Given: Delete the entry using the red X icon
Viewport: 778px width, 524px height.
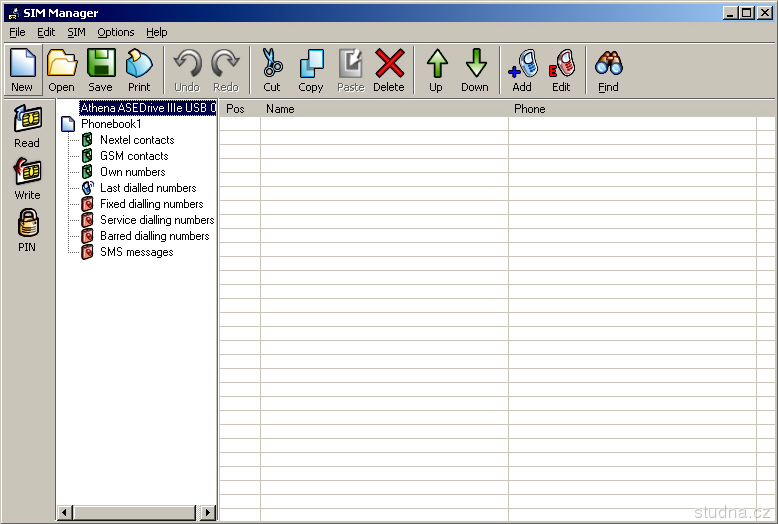Looking at the screenshot, I should [x=389, y=70].
